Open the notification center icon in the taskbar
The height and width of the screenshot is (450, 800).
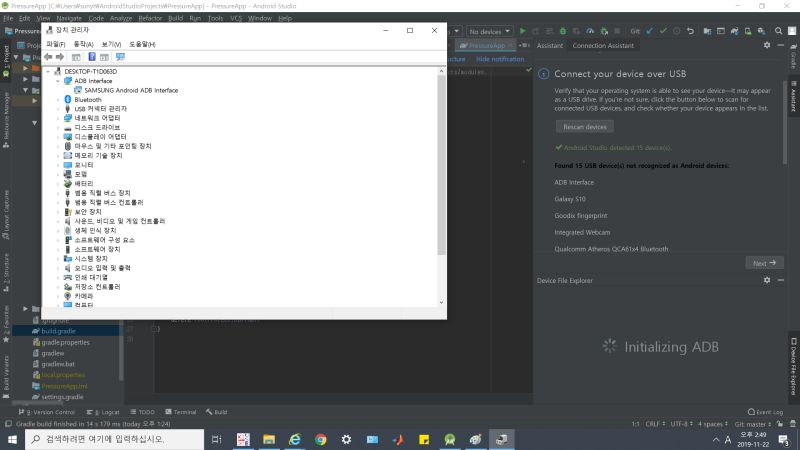[784, 439]
